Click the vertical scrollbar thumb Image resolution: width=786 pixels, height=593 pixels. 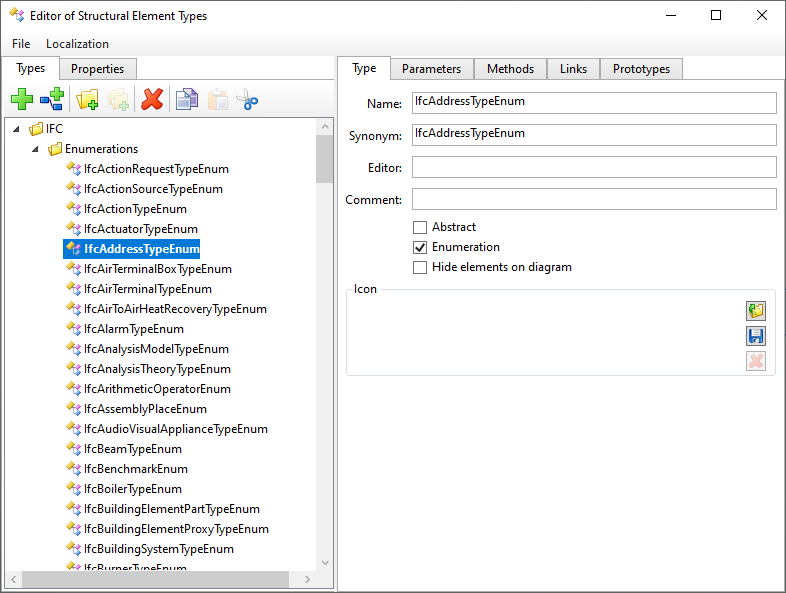tap(325, 159)
